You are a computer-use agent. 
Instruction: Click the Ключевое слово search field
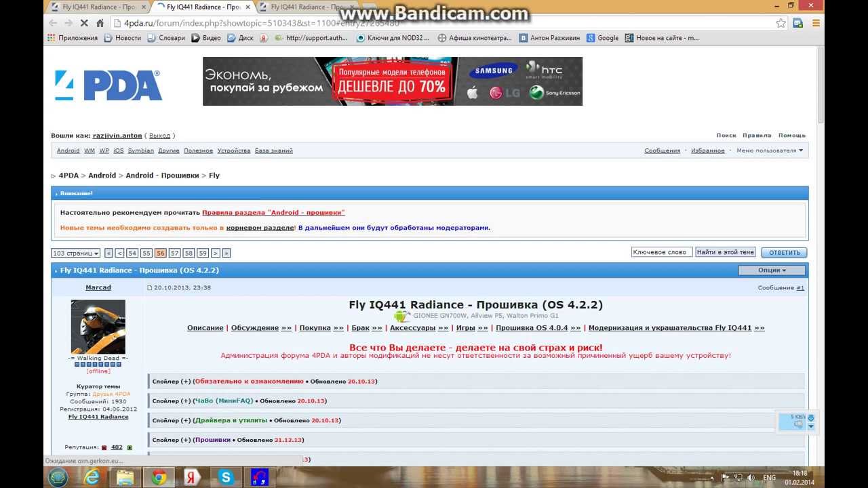tap(661, 252)
